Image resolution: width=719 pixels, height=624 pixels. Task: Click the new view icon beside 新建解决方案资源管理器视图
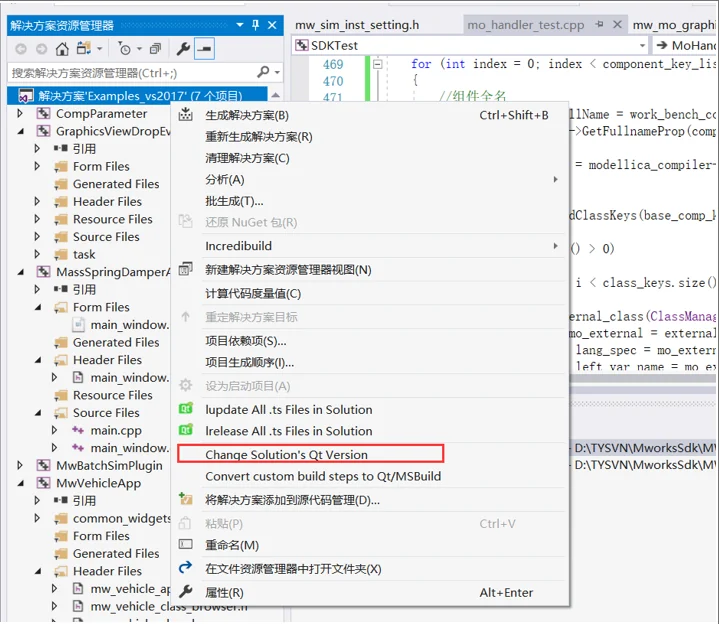pyautogui.click(x=185, y=268)
